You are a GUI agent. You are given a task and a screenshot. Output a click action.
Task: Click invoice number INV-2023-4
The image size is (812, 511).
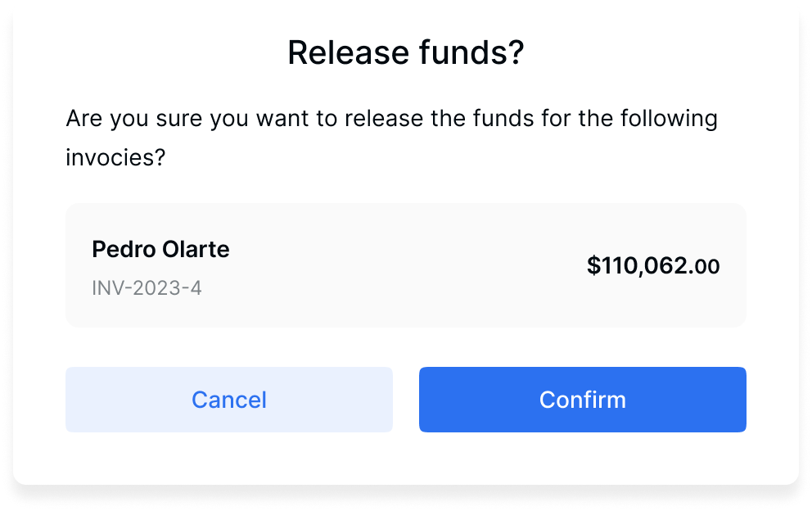click(147, 288)
